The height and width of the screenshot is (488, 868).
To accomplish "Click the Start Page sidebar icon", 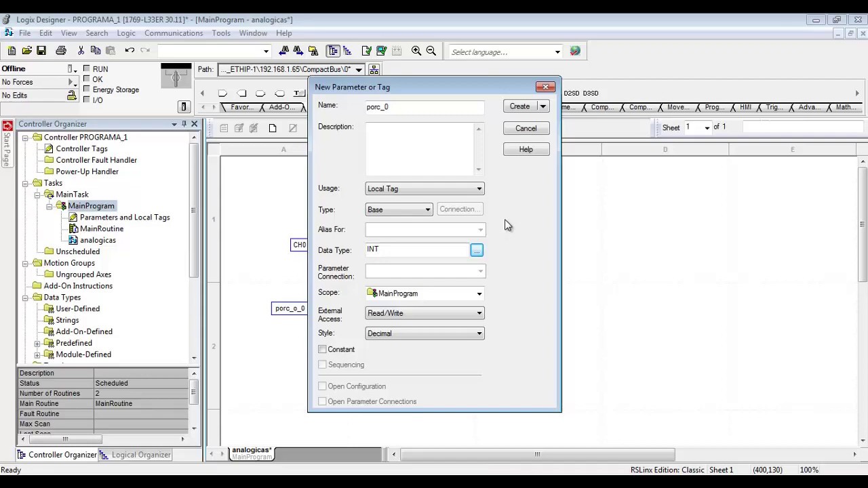I will tap(7, 126).
